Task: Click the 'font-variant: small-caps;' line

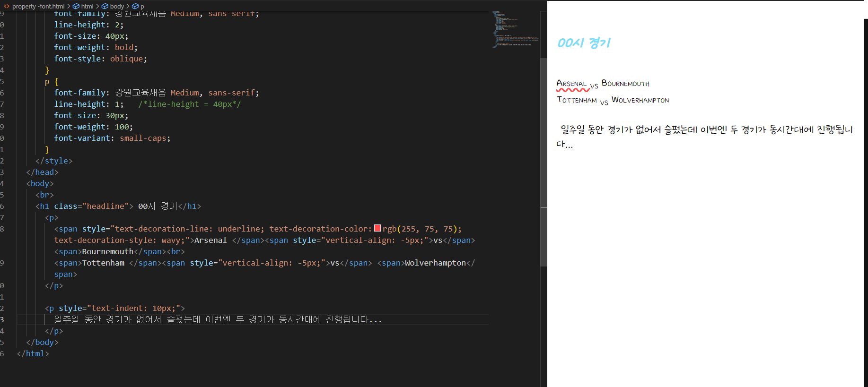Action: (x=112, y=138)
